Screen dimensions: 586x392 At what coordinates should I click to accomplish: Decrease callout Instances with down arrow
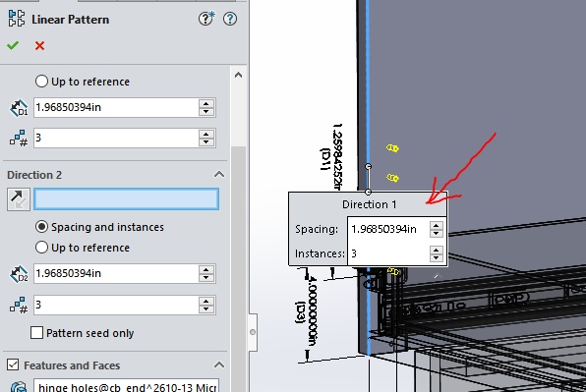tap(437, 257)
